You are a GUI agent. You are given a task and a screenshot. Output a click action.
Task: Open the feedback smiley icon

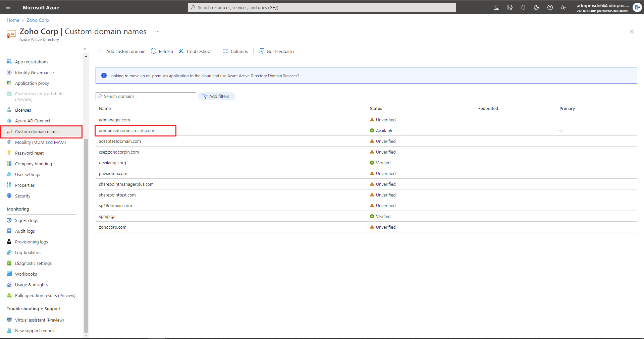tap(563, 7)
